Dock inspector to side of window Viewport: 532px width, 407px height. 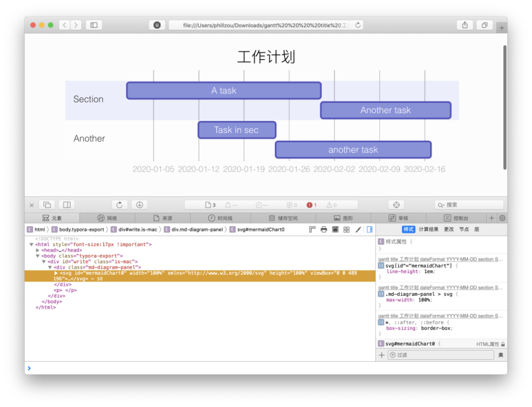(x=67, y=205)
